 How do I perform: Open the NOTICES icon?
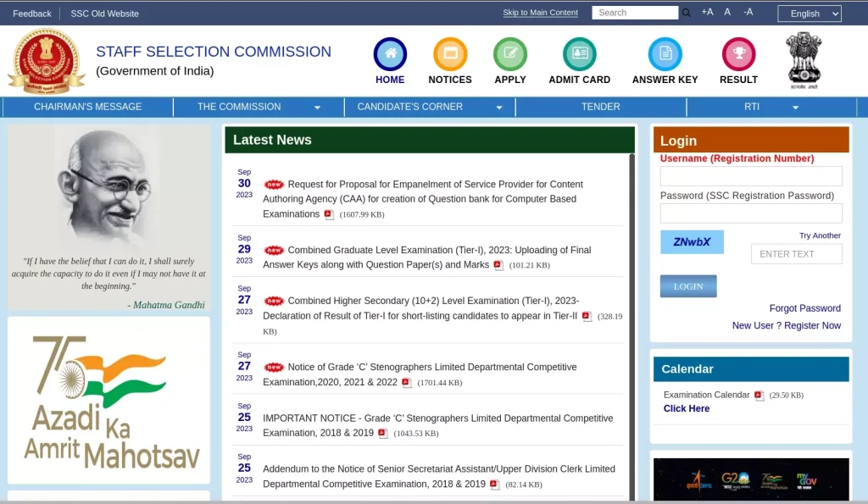[x=450, y=53]
